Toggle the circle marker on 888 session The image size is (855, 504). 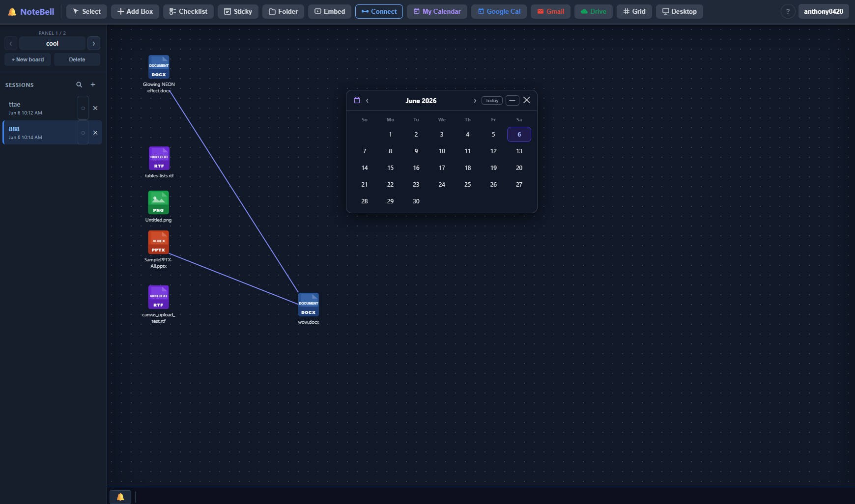(83, 133)
